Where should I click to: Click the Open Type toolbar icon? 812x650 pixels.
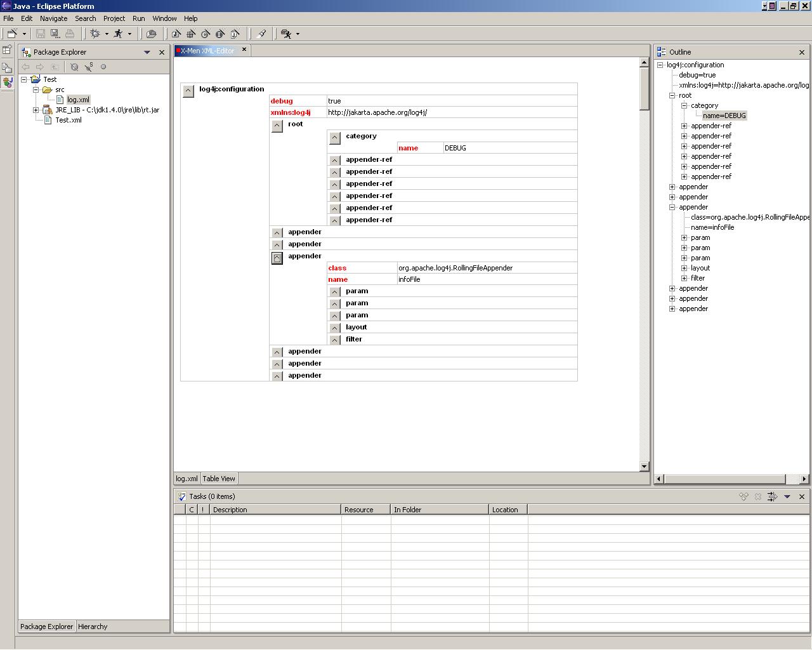click(x=151, y=34)
